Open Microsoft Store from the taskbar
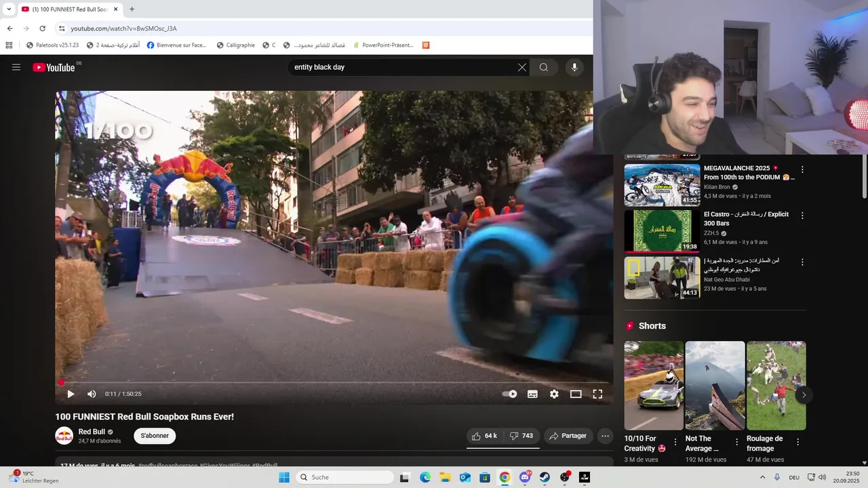 (x=485, y=477)
